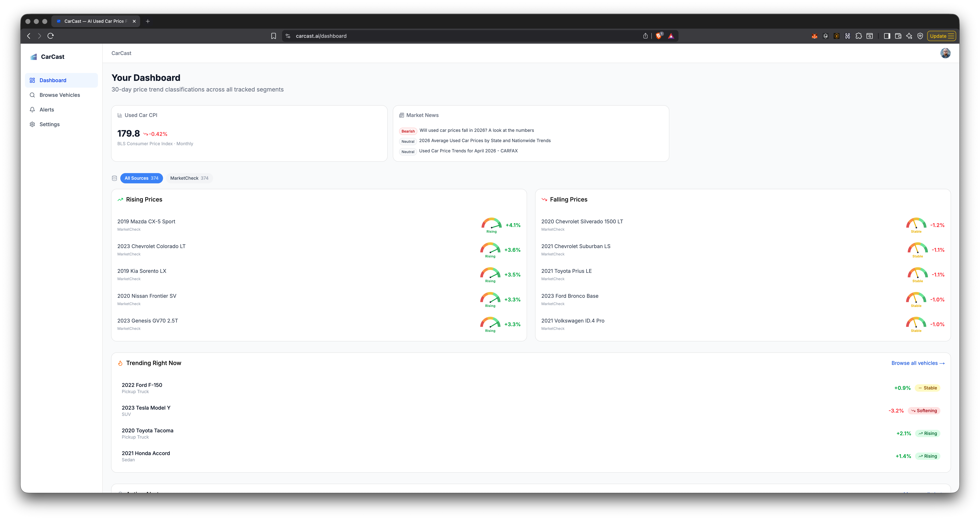Select the trending 2020 Toyota Tacoma row
Image resolution: width=980 pixels, height=520 pixels.
(x=531, y=434)
